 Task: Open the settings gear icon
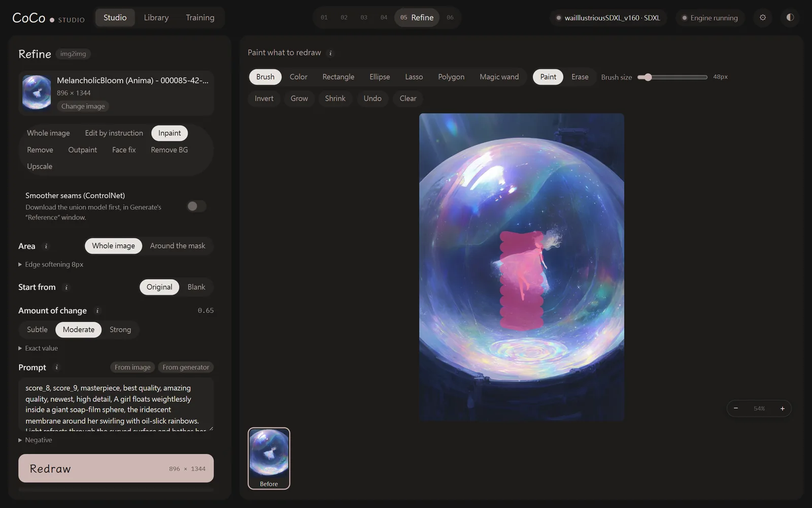tap(763, 17)
